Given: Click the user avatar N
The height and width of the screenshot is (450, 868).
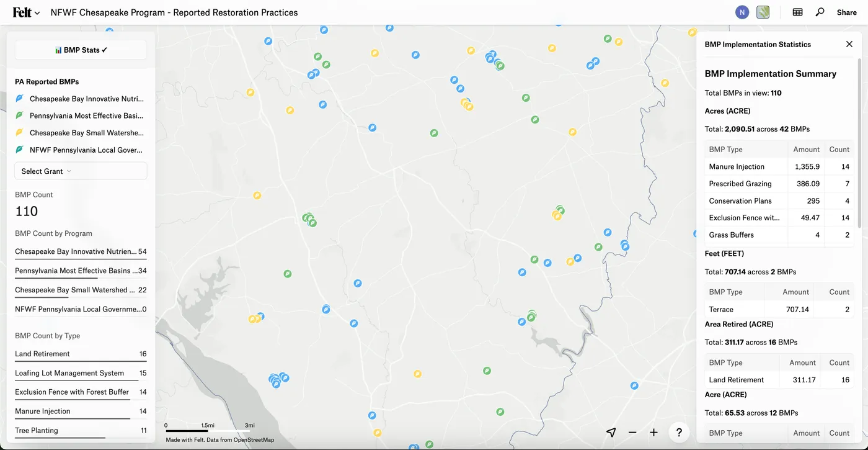Looking at the screenshot, I should (742, 12).
